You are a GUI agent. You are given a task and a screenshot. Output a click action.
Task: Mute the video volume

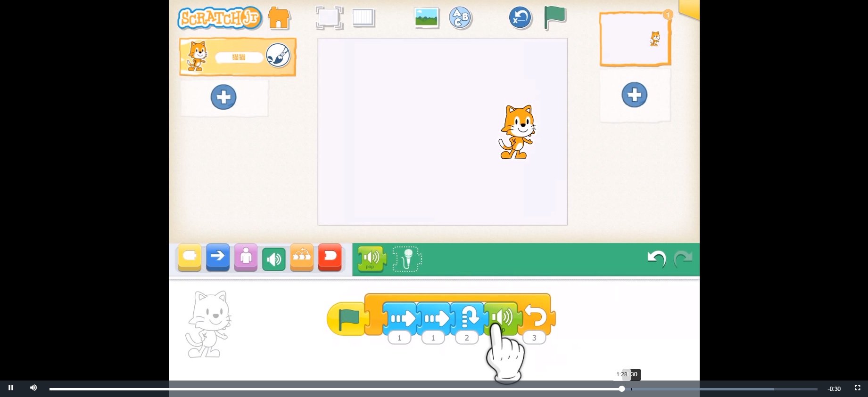[x=33, y=388]
